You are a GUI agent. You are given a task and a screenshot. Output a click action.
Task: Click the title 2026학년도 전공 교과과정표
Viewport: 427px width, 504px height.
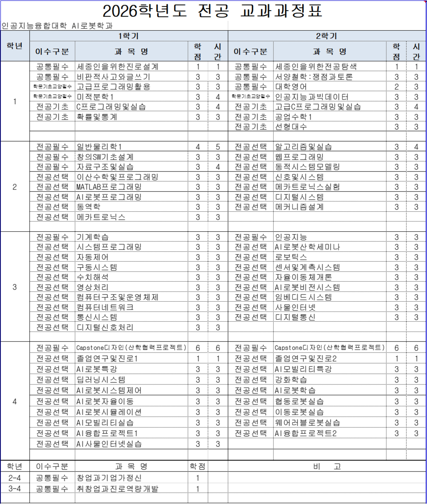[213, 11]
